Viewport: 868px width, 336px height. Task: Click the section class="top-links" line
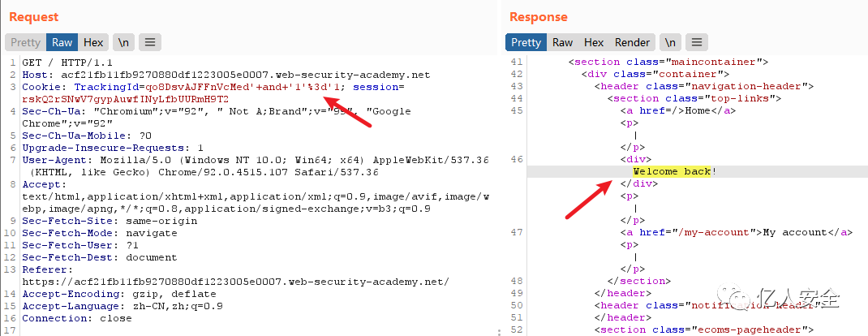694,98
